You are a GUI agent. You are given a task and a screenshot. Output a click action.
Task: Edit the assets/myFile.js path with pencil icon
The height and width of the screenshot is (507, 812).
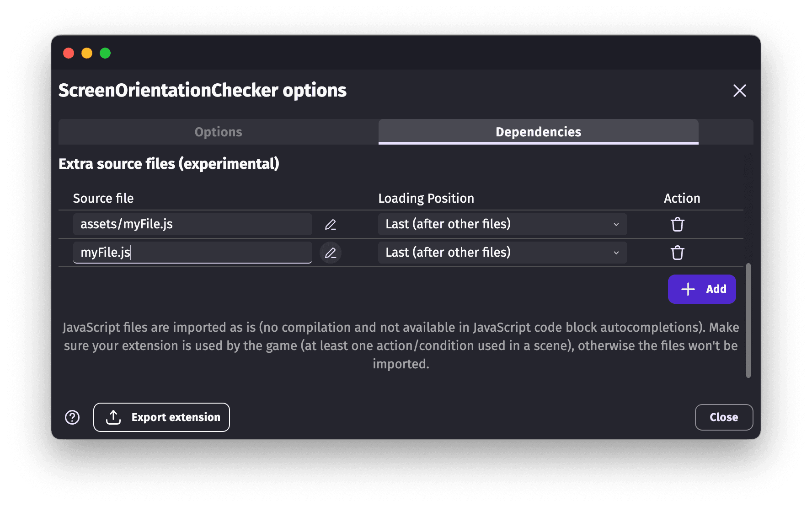point(331,224)
